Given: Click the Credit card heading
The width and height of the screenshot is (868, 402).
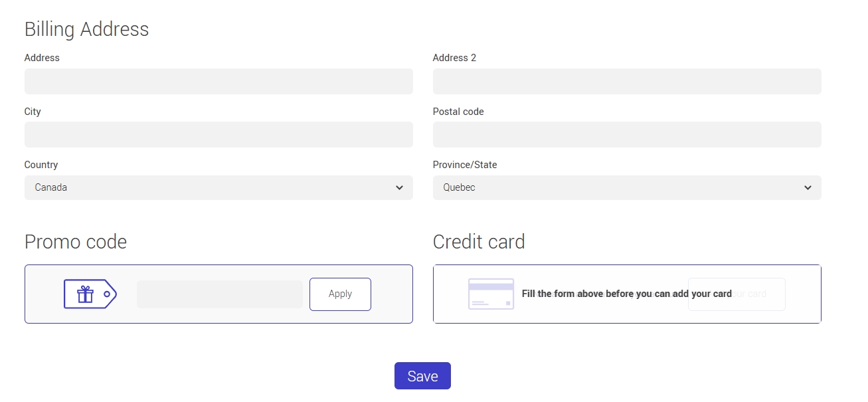Looking at the screenshot, I should click(479, 242).
